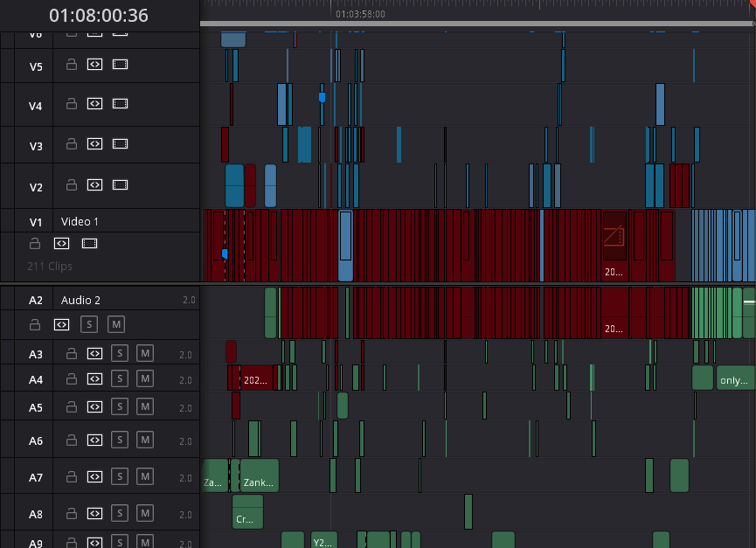Mute the A8 audio track

click(145, 513)
